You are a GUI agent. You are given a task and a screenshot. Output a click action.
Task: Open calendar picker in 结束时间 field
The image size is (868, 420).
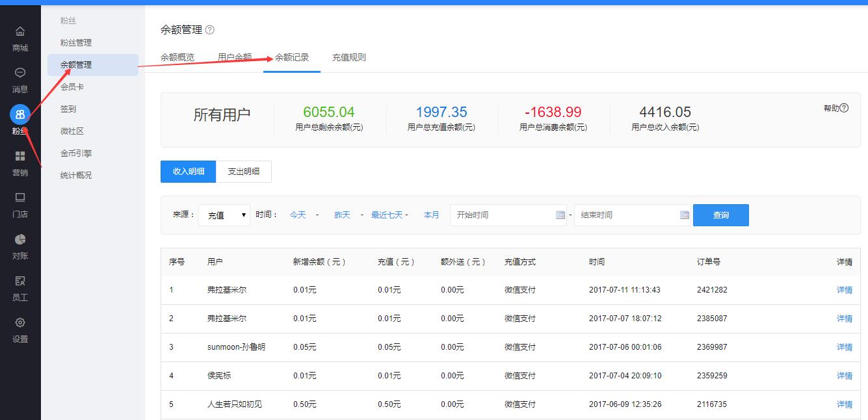point(684,215)
